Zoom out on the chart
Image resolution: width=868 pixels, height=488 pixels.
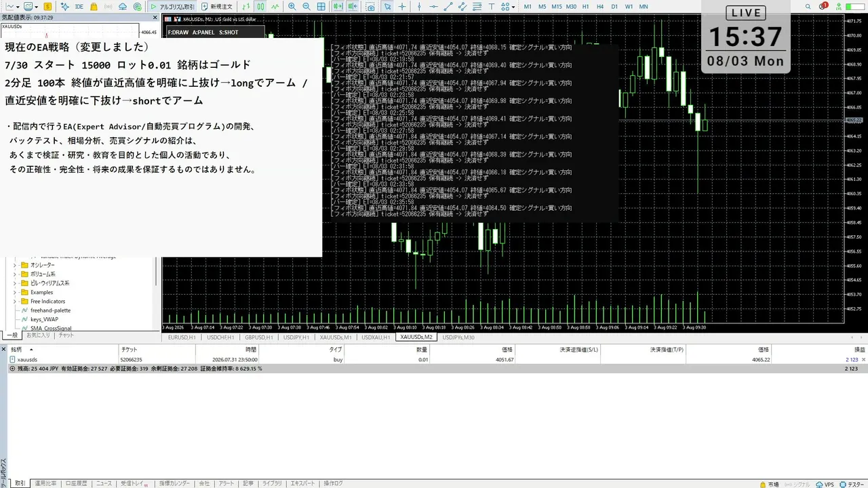click(x=307, y=6)
